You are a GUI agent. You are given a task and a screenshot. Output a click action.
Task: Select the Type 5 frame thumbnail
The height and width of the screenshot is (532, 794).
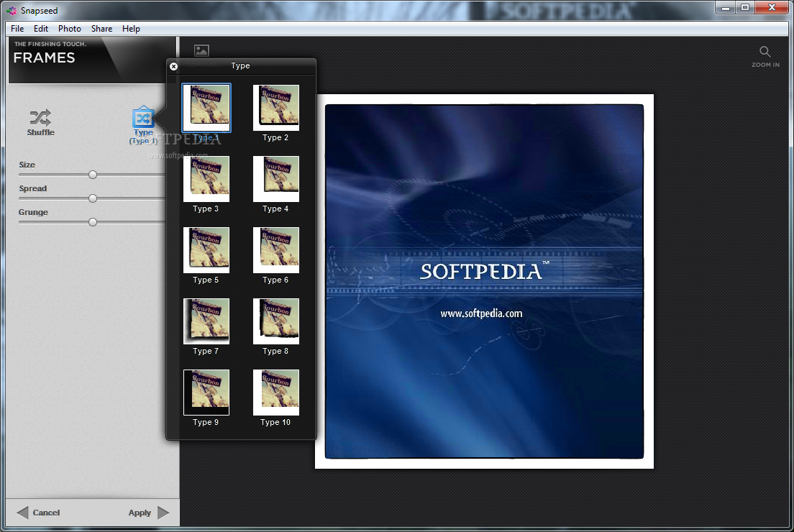tap(206, 250)
